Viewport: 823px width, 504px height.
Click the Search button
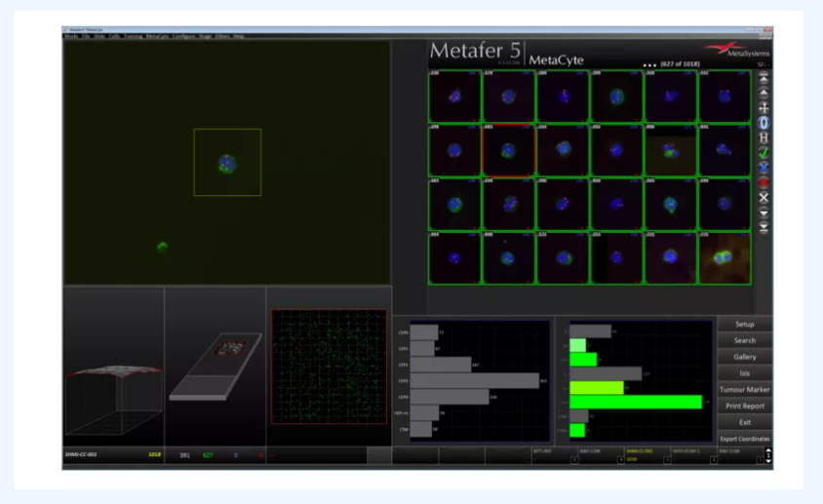pyautogui.click(x=744, y=340)
